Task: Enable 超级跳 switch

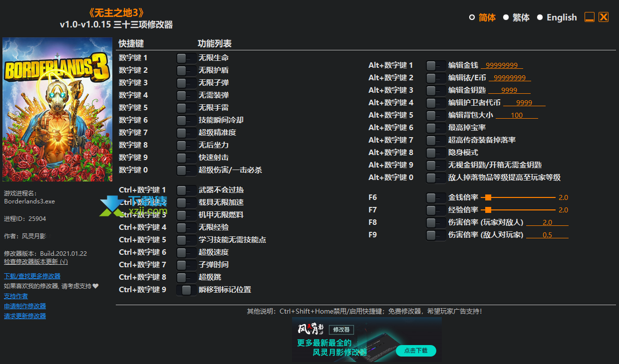Action: click(186, 277)
